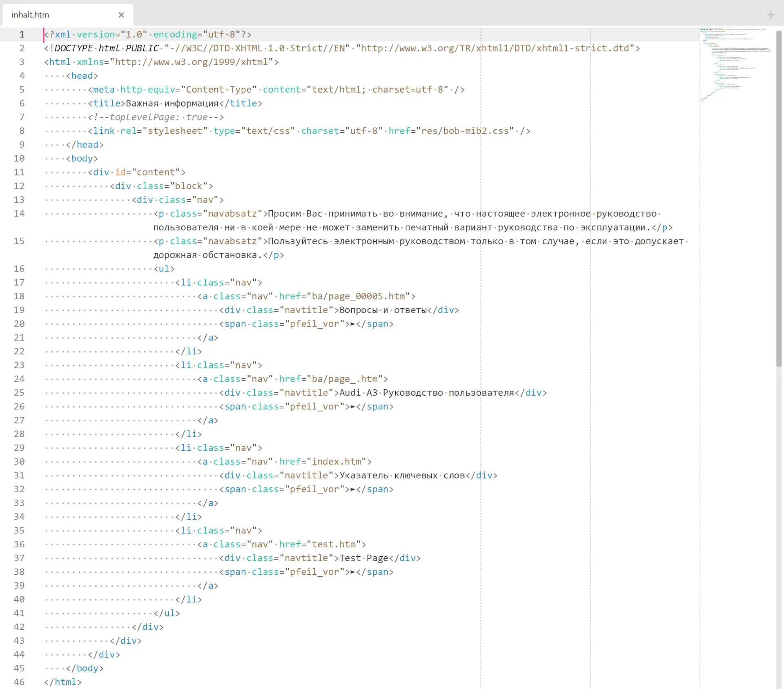Click the opening body tag
This screenshot has width=784, height=689.
point(82,158)
